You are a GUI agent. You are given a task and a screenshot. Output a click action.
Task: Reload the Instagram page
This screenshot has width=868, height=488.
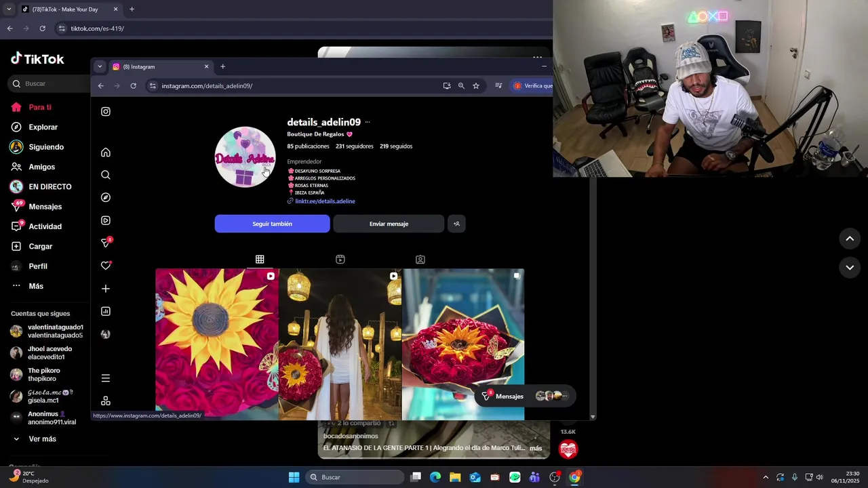(133, 86)
